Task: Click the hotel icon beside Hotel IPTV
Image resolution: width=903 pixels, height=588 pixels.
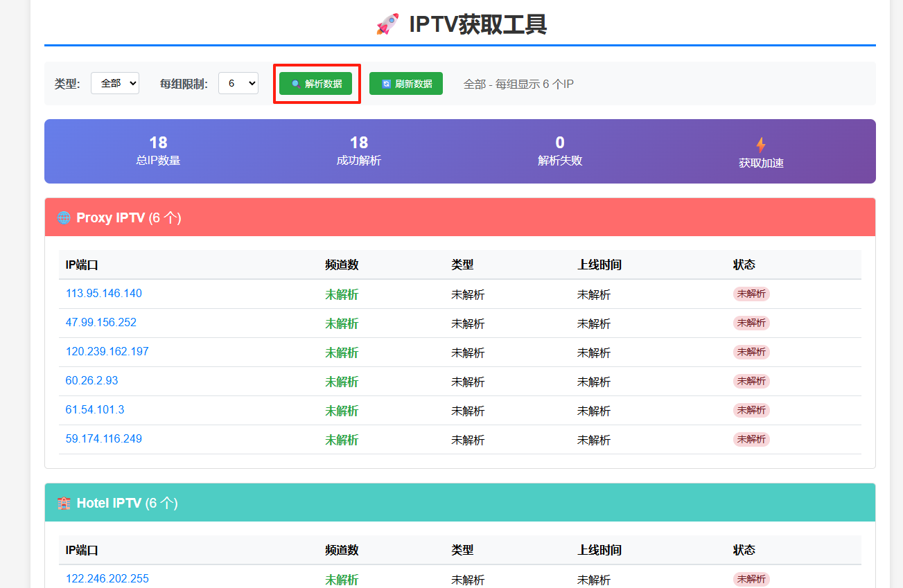Action: (x=64, y=503)
